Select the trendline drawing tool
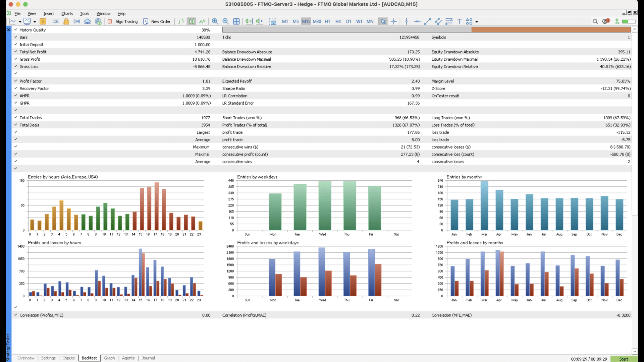Image resolution: width=644 pixels, height=362 pixels. [427, 21]
